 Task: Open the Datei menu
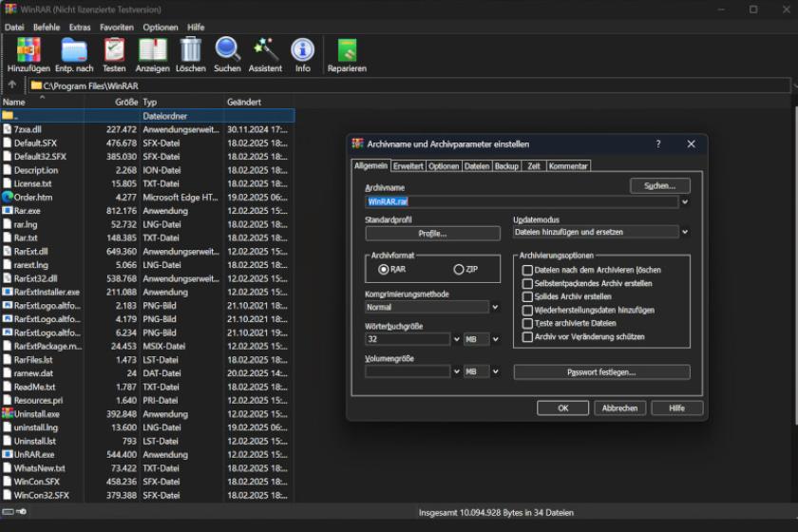(14, 27)
